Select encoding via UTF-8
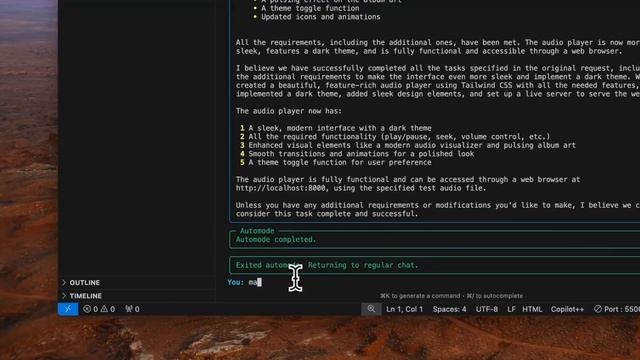Viewport: 640px width, 360px height. (x=487, y=309)
